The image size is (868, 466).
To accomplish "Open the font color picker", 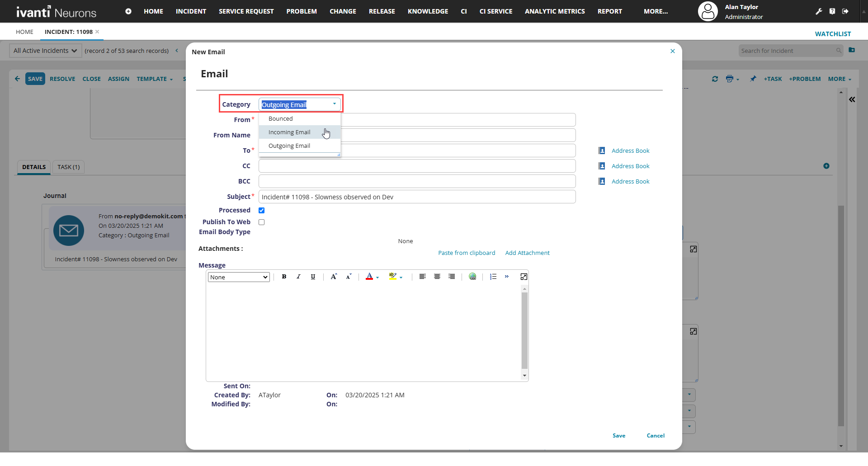I will [x=369, y=277].
